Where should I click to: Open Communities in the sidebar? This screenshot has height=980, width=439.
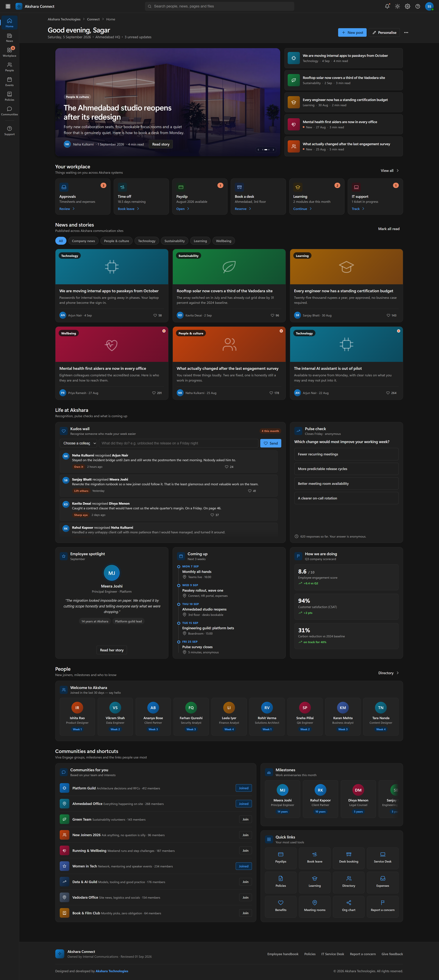[x=9, y=111]
